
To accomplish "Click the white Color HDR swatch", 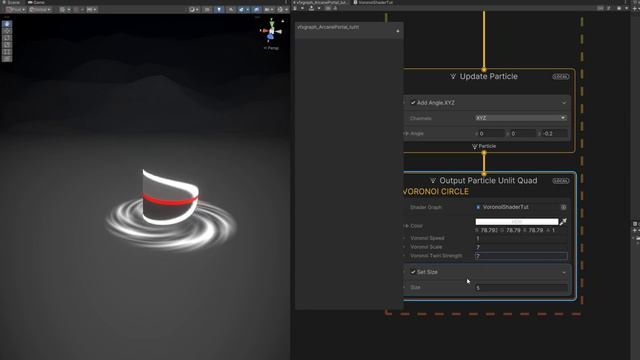I will coord(517,222).
